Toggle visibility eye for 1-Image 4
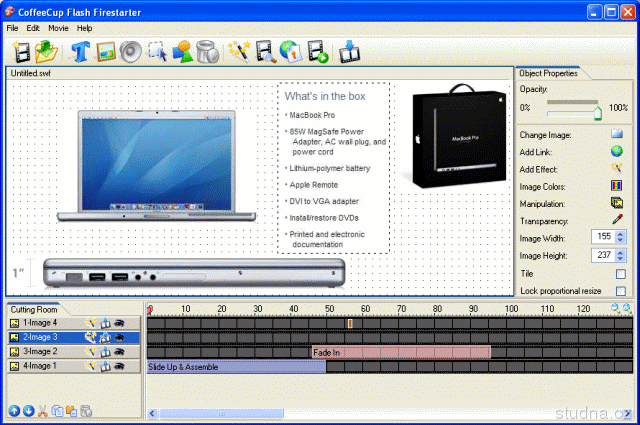Image resolution: width=640 pixels, height=425 pixels. pos(119,323)
